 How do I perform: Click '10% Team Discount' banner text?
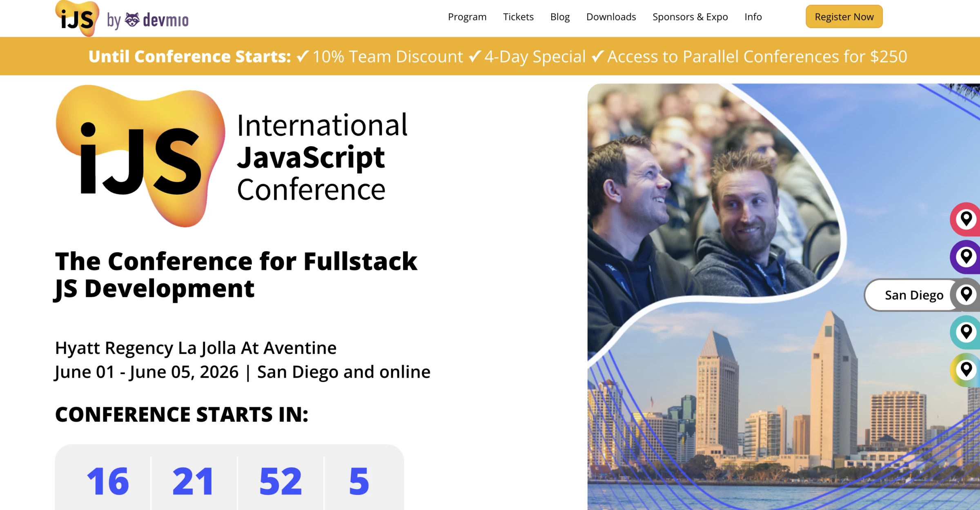(x=388, y=56)
